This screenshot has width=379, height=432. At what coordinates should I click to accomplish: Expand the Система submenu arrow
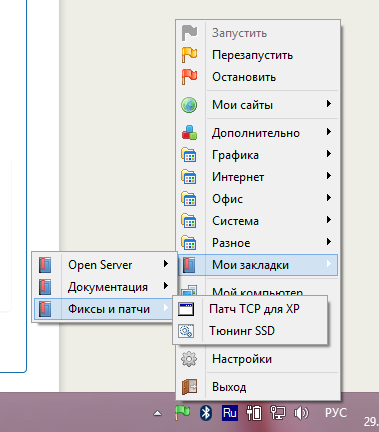coord(329,220)
